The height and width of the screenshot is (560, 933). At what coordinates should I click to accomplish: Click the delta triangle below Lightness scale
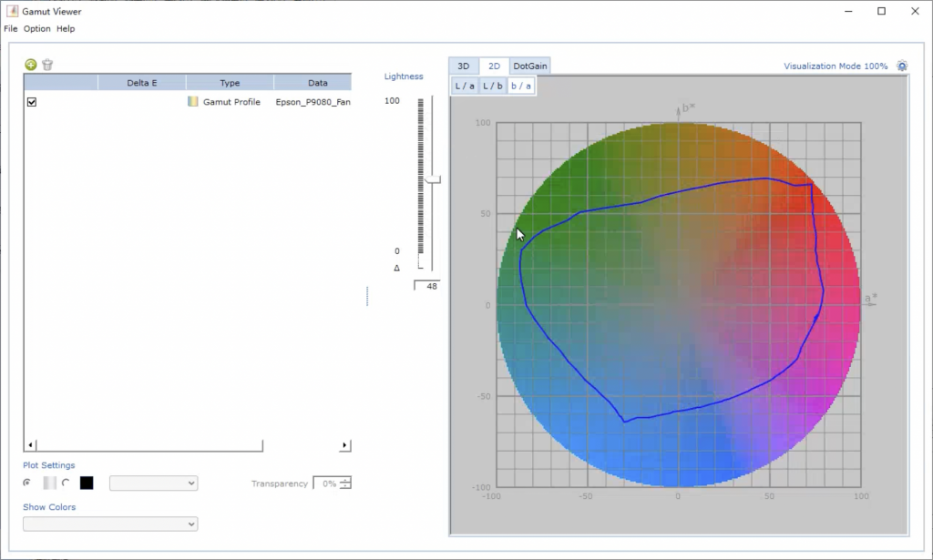397,268
